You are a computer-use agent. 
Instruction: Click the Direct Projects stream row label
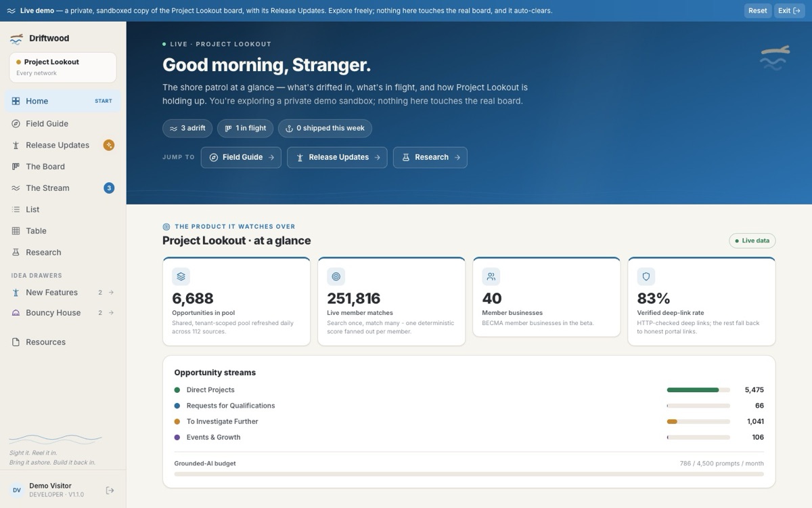(x=210, y=390)
